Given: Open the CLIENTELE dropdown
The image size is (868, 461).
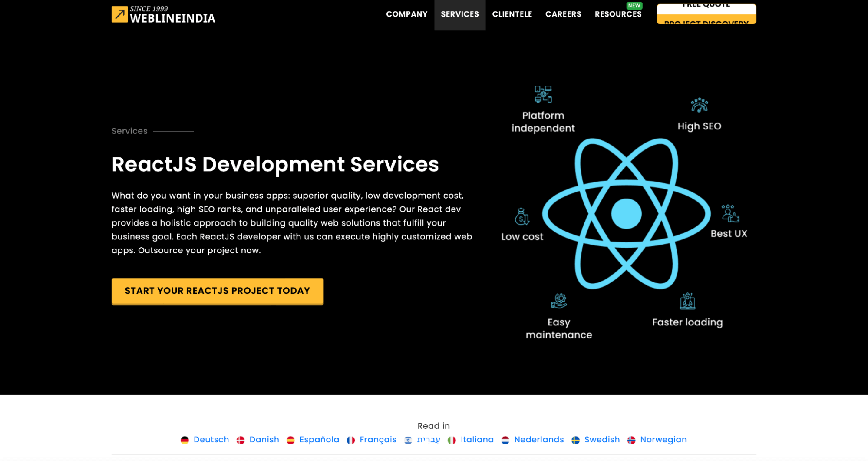Looking at the screenshot, I should point(512,14).
